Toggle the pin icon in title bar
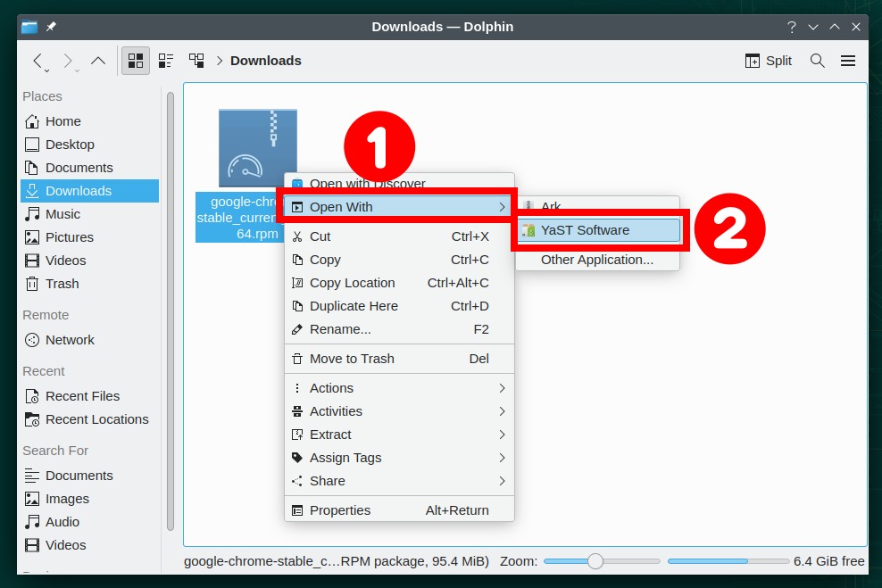882x588 pixels. [x=51, y=27]
